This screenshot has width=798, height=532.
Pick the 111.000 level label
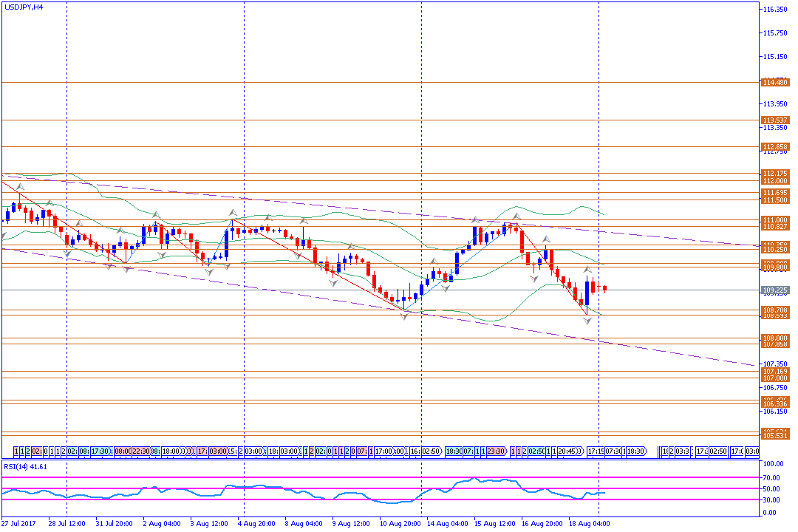coord(775,220)
